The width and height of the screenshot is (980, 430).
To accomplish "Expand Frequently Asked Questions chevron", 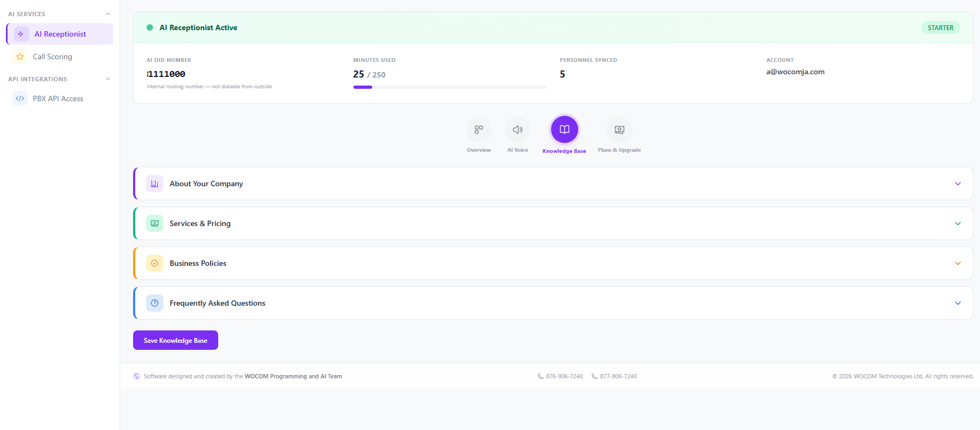I will coord(958,303).
